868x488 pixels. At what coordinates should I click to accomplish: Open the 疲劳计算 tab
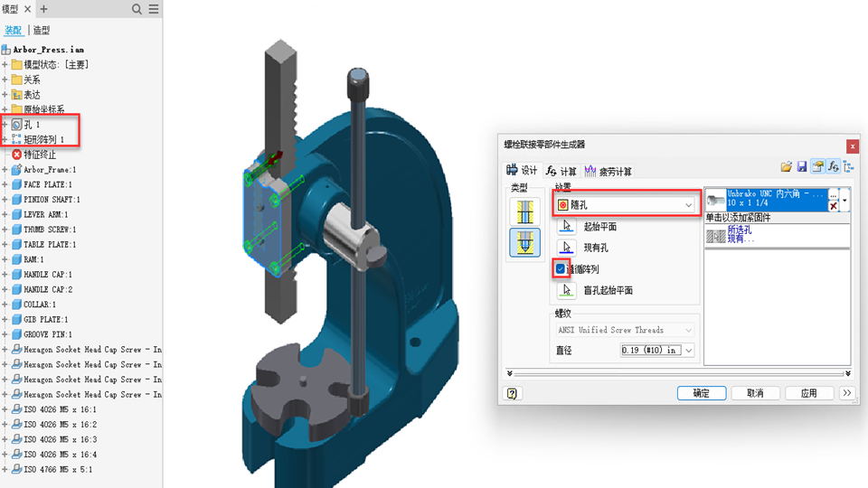point(609,171)
